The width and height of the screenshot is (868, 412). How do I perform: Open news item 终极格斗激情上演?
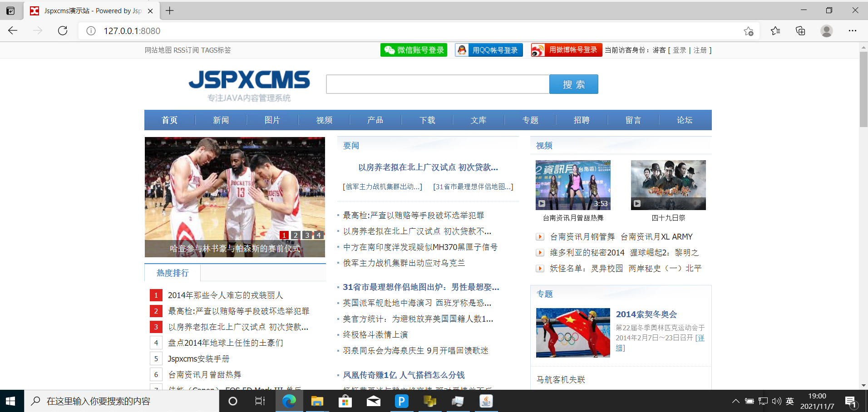(x=375, y=334)
